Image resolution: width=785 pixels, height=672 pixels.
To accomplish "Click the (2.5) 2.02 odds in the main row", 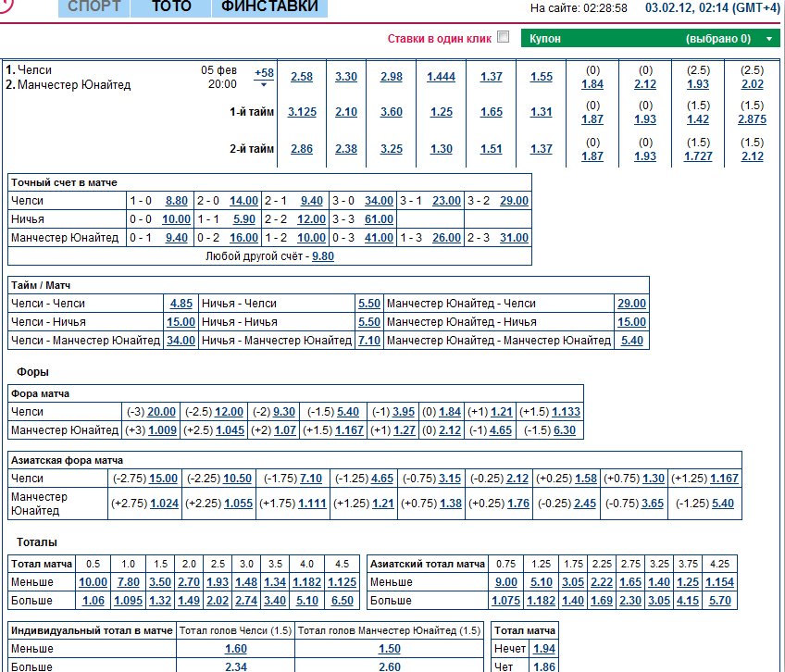I will (752, 84).
